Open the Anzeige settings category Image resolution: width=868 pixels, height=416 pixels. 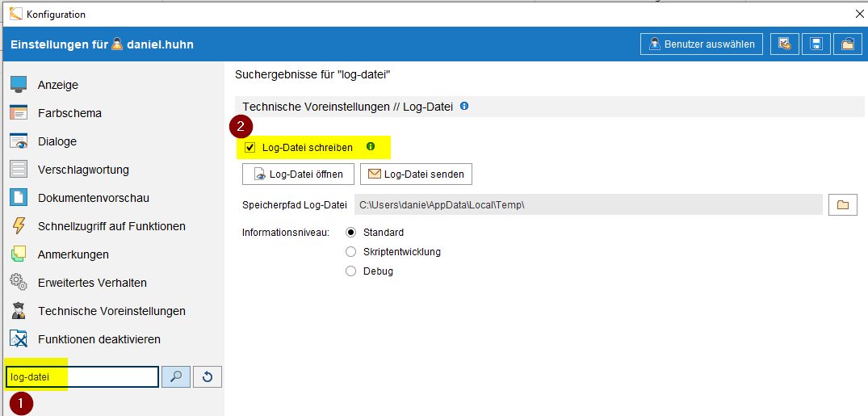click(57, 85)
